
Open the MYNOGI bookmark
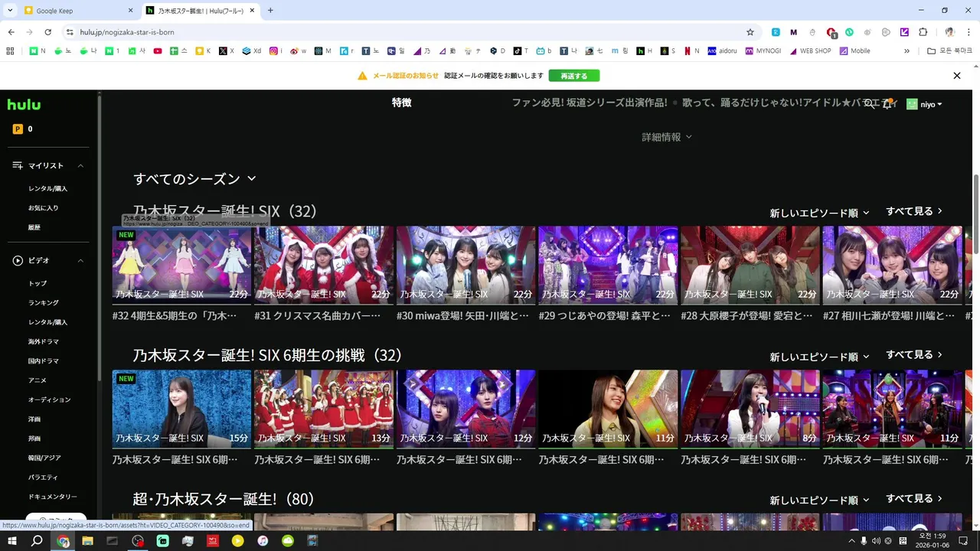pyautogui.click(x=763, y=51)
